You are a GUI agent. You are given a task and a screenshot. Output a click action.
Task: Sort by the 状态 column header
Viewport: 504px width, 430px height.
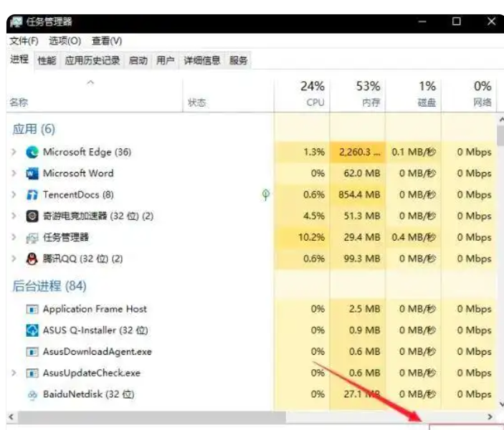pos(229,95)
